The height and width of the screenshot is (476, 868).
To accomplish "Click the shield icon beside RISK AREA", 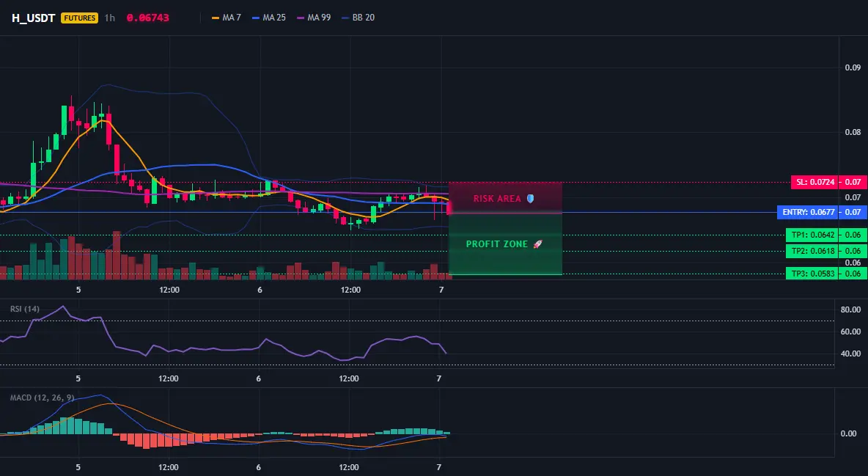I will coord(530,198).
